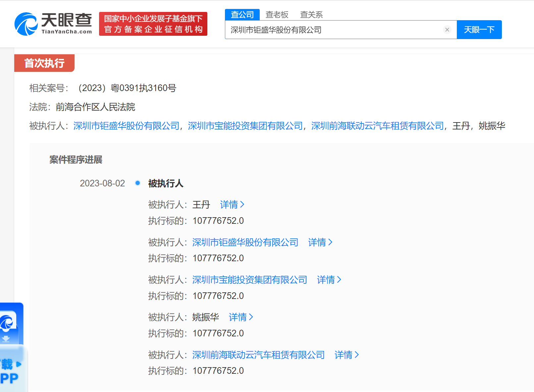Expand 详情 for 深圳市宝能投资集团有限公司

pyautogui.click(x=329, y=280)
